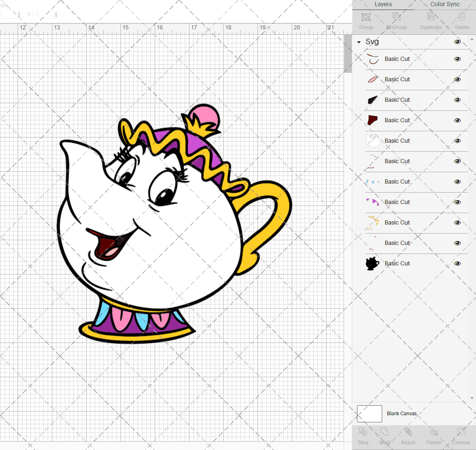Click the Blank Canvas label
The height and width of the screenshot is (450, 476).
tap(402, 413)
